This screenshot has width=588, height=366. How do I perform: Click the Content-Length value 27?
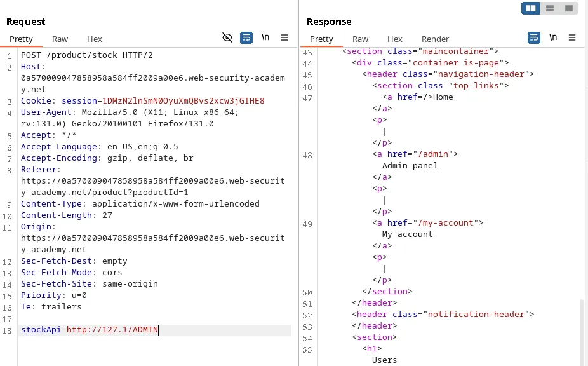[x=107, y=215]
